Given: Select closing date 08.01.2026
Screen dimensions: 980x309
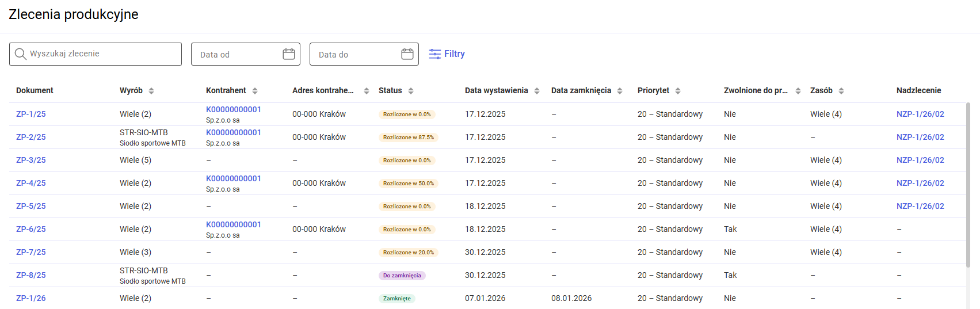Looking at the screenshot, I should pyautogui.click(x=571, y=298).
